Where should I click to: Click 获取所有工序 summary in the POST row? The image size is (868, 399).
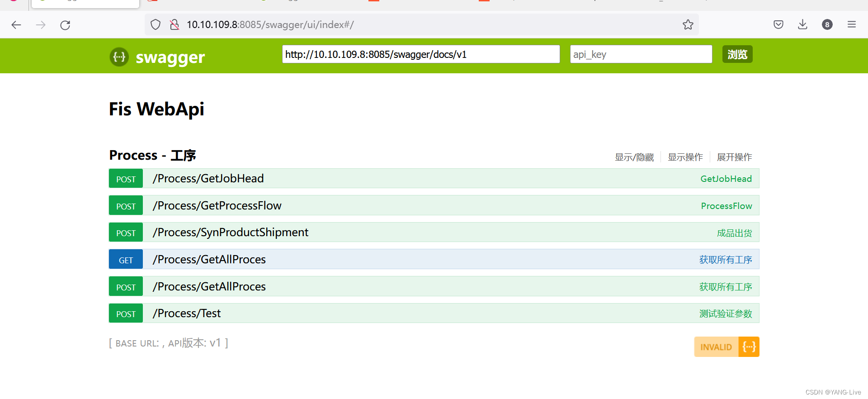pyautogui.click(x=726, y=287)
